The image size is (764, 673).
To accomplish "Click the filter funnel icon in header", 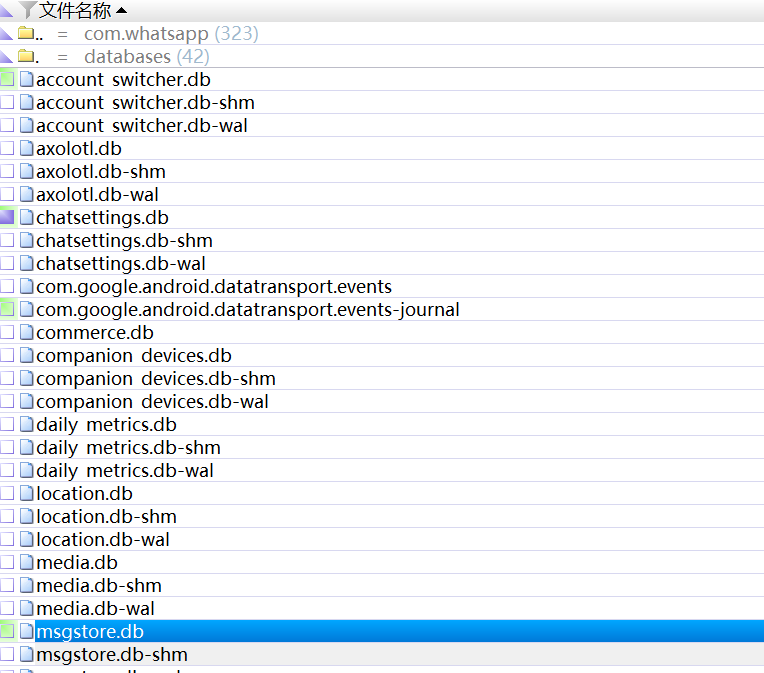I will pos(28,10).
